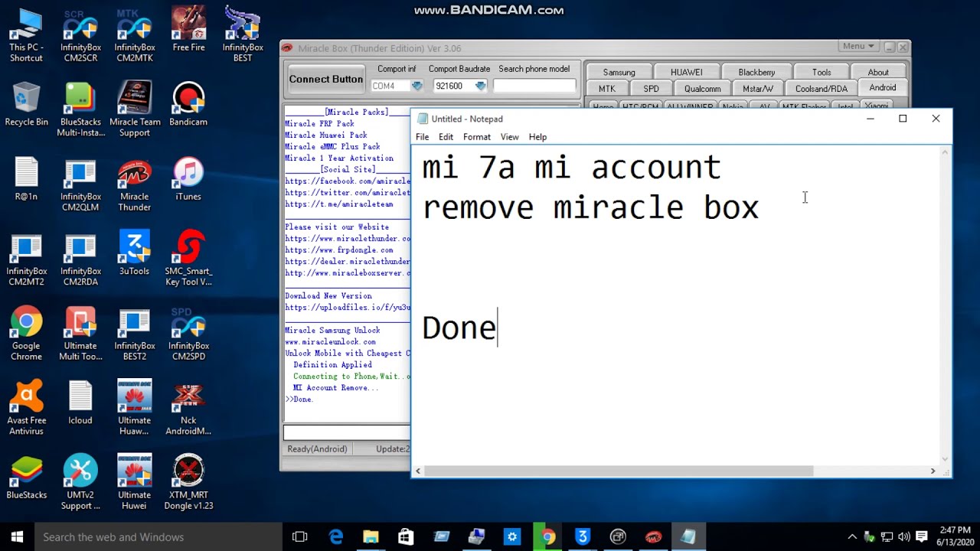Open Microsoft Edge from taskbar
The height and width of the screenshot is (551, 980).
coord(336,536)
